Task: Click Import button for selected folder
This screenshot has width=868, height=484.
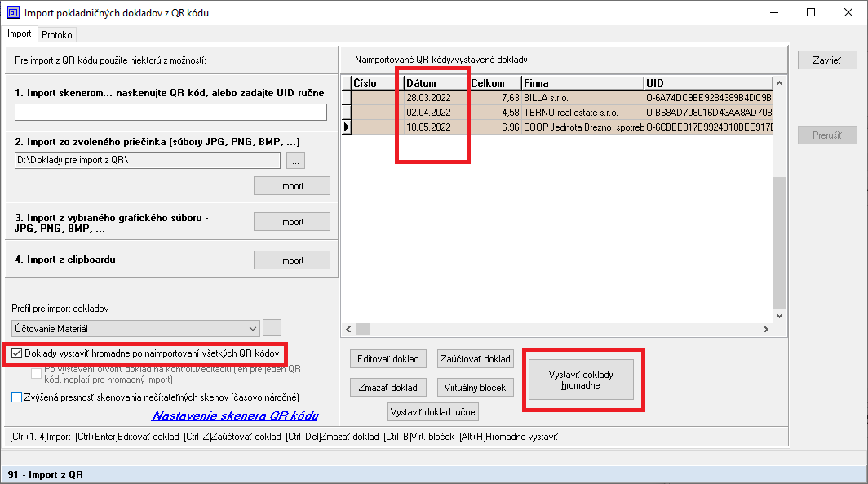Action: coord(292,186)
